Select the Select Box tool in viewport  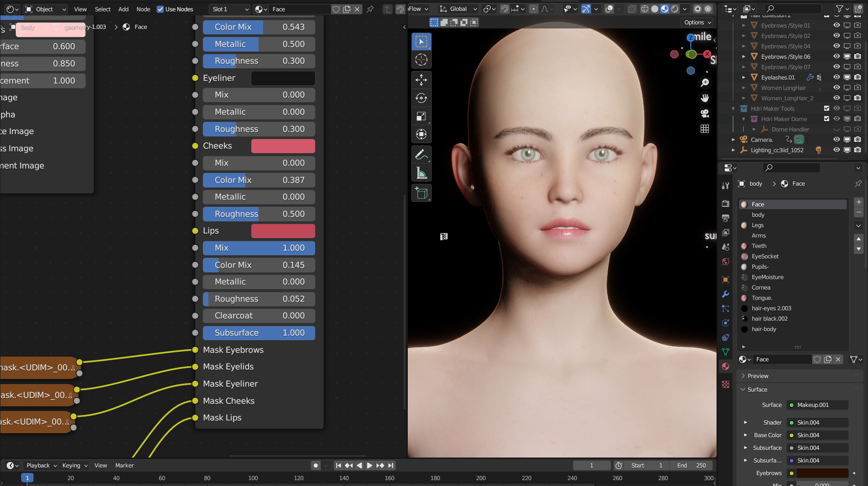pos(421,42)
